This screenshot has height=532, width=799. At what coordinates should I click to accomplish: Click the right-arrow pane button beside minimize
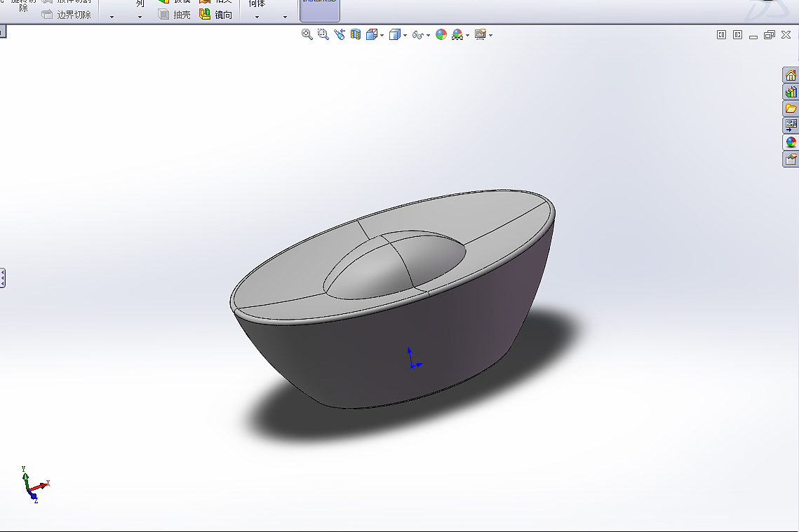(737, 34)
